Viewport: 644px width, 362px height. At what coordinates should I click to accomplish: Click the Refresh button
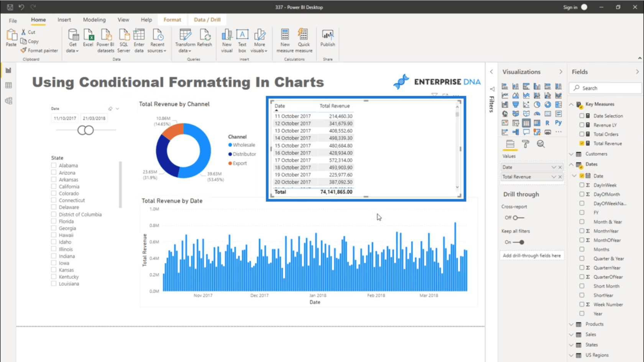pos(205,38)
